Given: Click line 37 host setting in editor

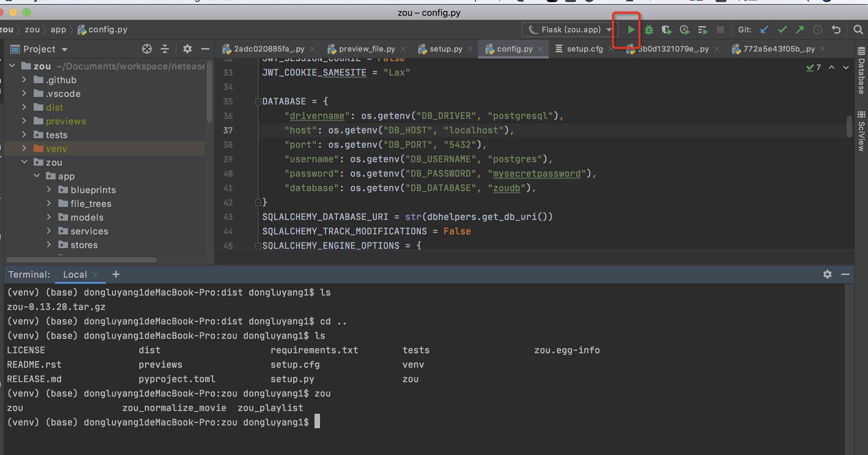Looking at the screenshot, I should (399, 130).
